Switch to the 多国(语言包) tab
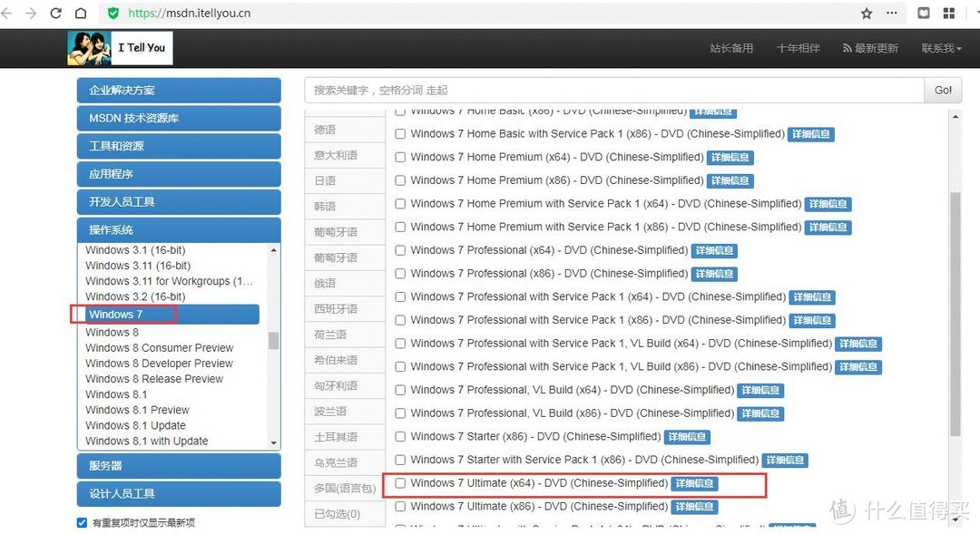 345,488
